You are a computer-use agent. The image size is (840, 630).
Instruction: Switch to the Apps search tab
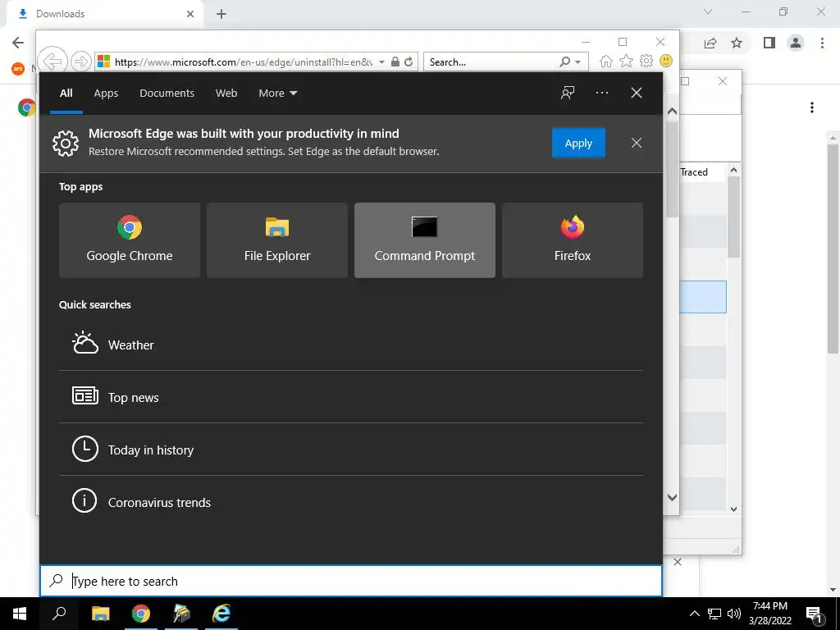[x=106, y=94]
